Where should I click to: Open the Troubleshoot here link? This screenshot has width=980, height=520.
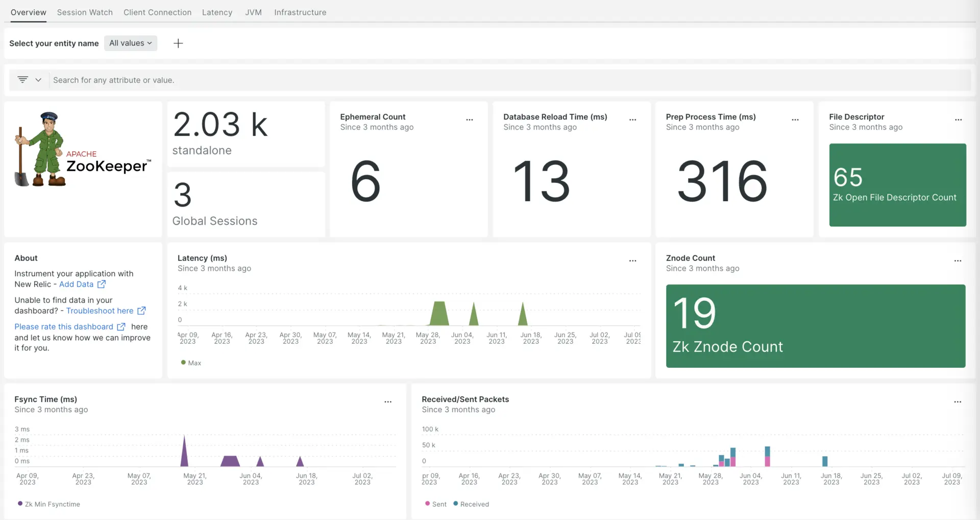pos(100,311)
